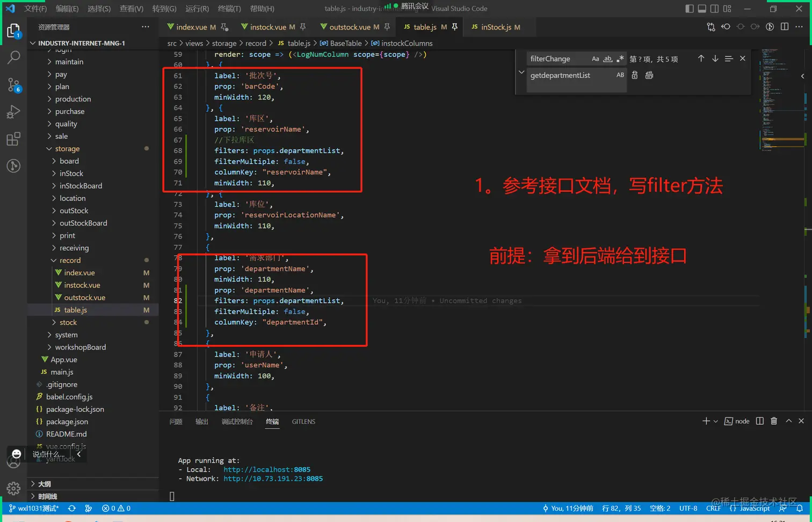Open the 文件(F) menu
Screen dimensions: 812x522
[35, 9]
